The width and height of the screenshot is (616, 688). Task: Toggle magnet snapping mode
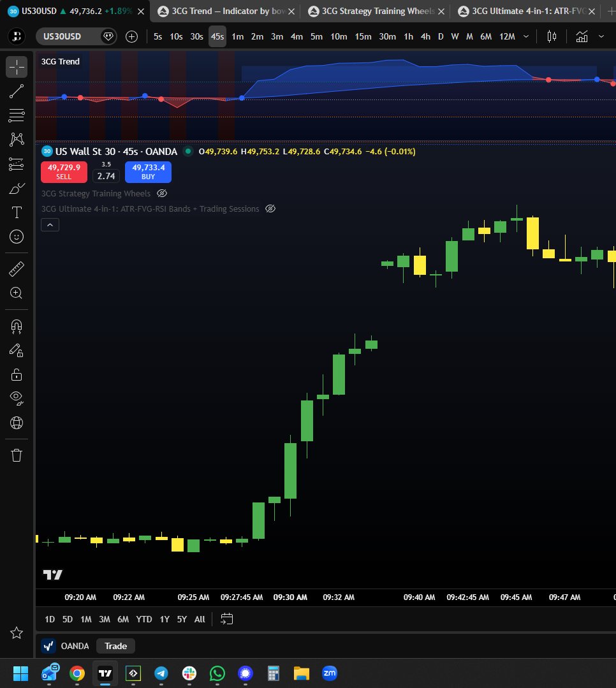click(x=17, y=326)
